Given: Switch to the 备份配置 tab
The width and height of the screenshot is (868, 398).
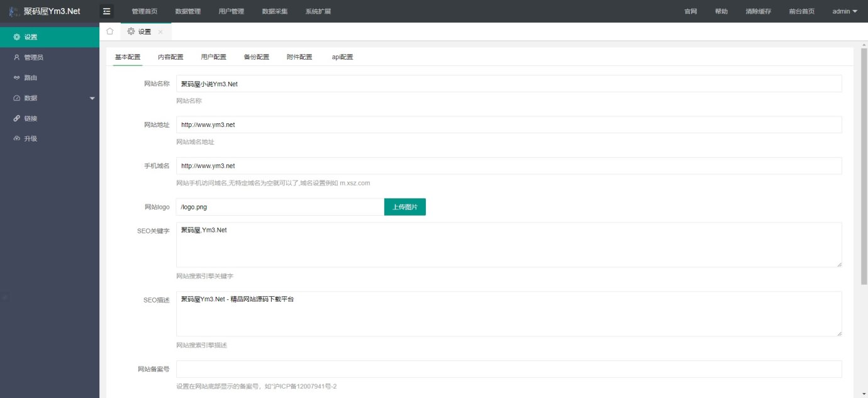Looking at the screenshot, I should click(x=256, y=57).
